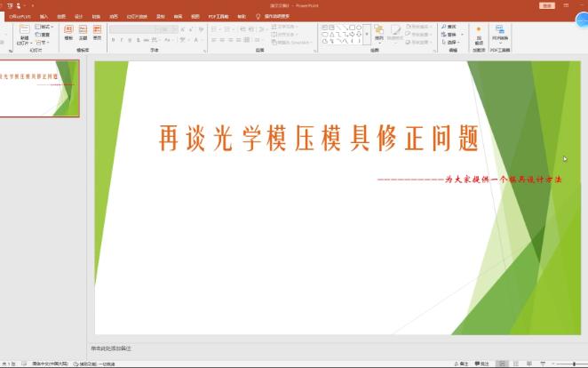
Task: Click the Notes button in status bar
Action: click(x=461, y=364)
